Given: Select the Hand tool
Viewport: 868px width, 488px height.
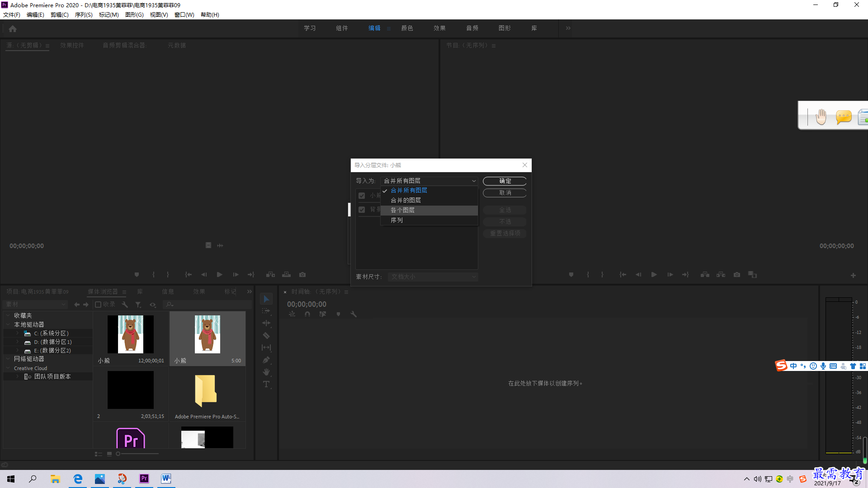Looking at the screenshot, I should (266, 372).
